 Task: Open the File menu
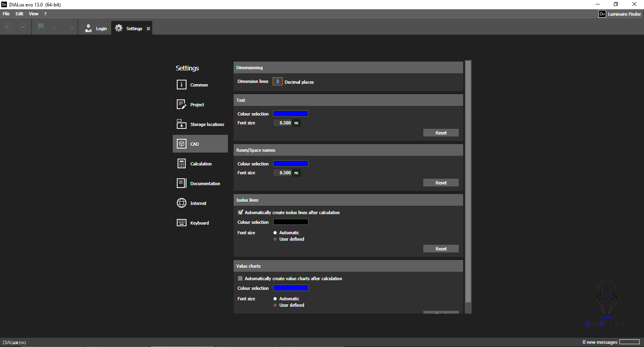coord(6,14)
